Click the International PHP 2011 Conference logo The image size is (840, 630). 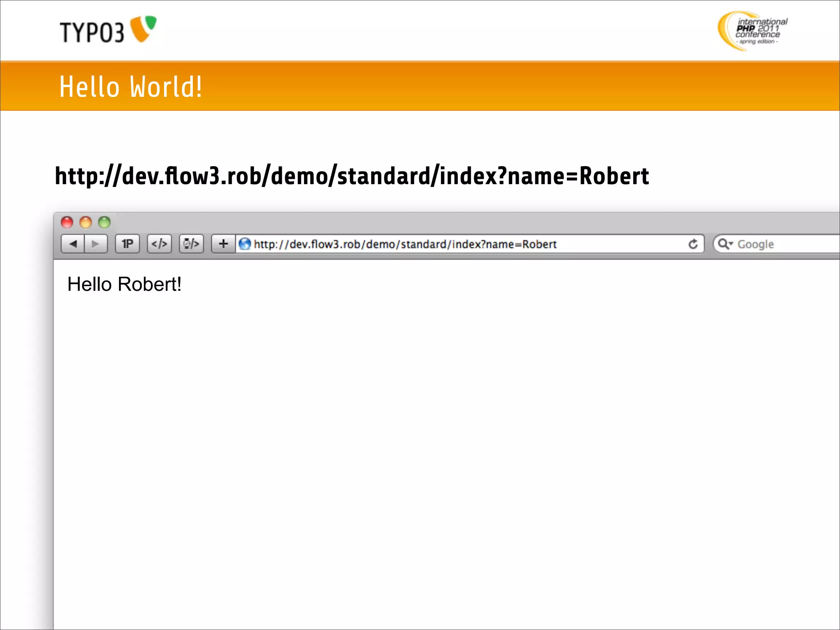click(753, 31)
